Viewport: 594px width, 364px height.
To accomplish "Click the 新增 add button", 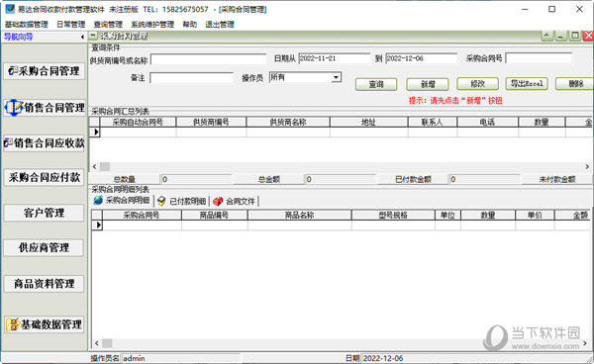I will coord(428,84).
